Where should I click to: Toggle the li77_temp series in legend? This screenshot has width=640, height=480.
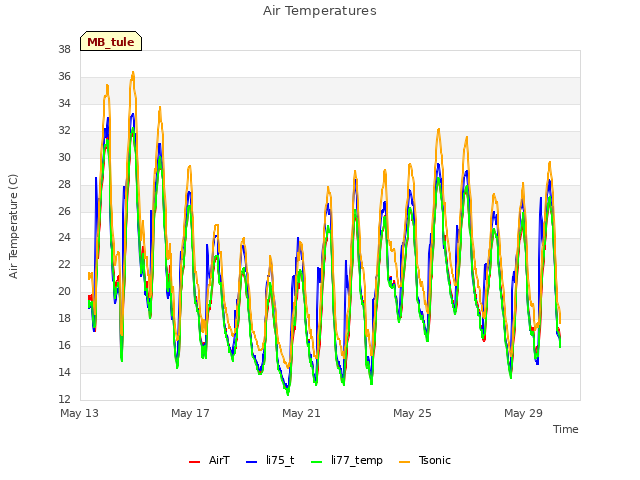347,460
